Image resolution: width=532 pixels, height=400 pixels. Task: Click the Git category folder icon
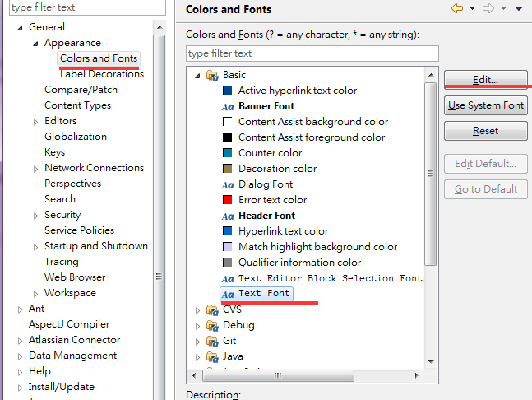212,341
